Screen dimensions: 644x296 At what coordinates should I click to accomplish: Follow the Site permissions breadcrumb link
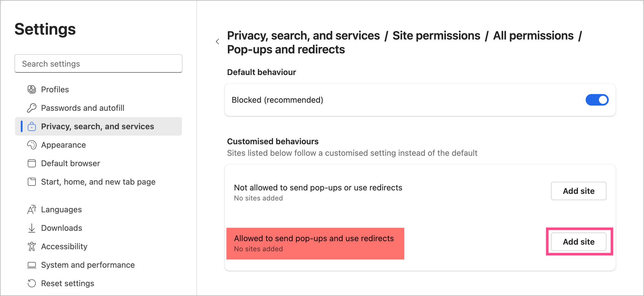436,35
